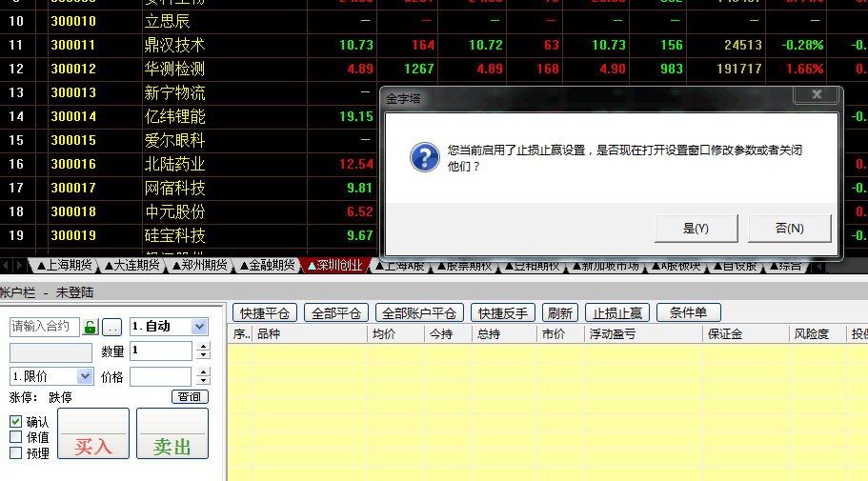868x481 pixels.
Task: Switch to the 金融期货 tab
Action: coord(267,266)
